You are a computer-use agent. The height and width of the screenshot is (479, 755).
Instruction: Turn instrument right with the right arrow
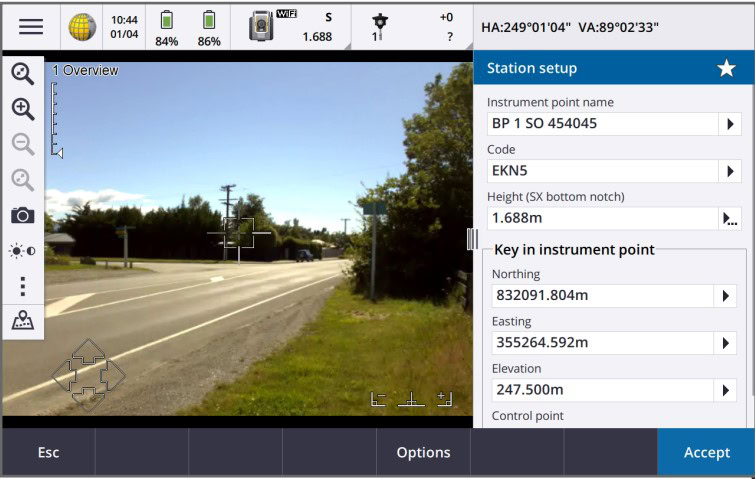(x=112, y=375)
